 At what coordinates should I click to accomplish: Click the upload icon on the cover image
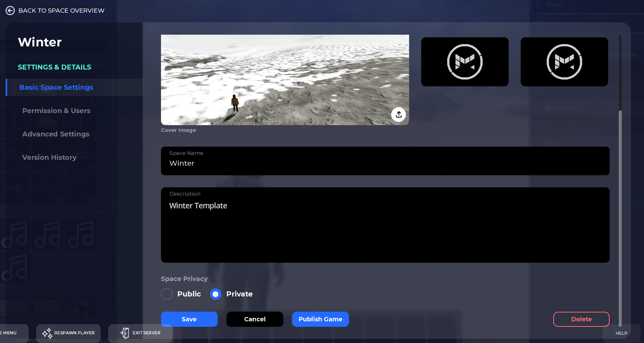pos(399,115)
